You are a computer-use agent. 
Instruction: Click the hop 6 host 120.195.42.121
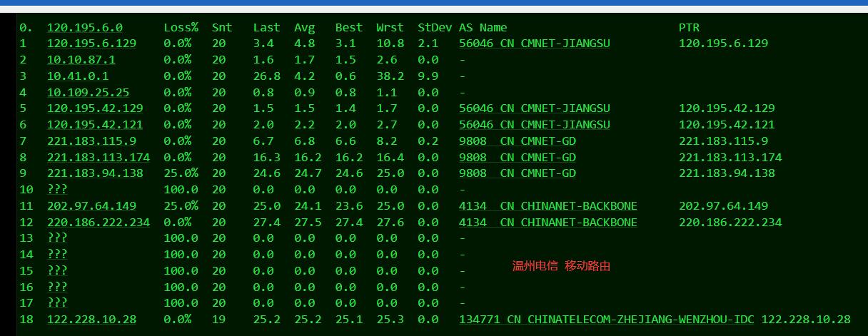pyautogui.click(x=95, y=124)
